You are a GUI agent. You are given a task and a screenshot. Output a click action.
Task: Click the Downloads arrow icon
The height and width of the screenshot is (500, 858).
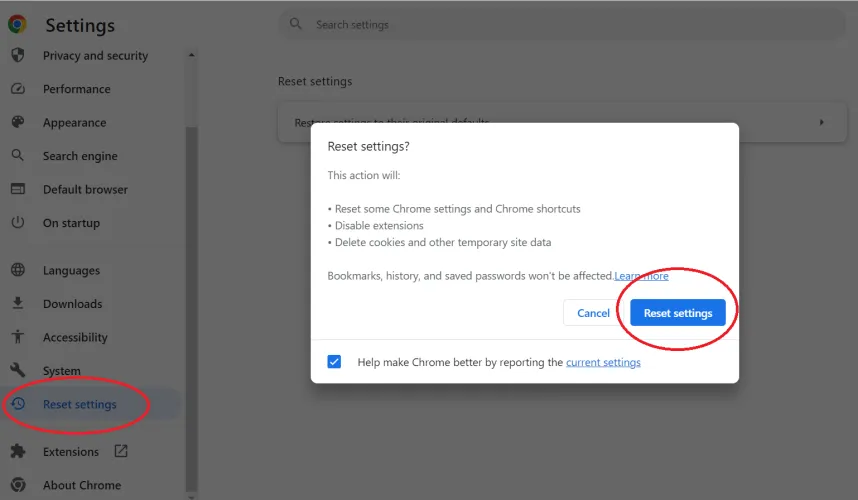[x=17, y=303]
